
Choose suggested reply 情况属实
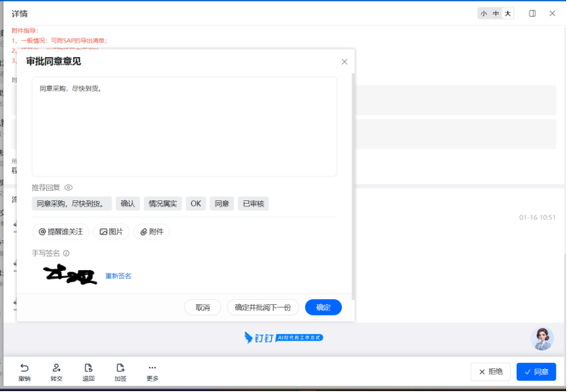(x=163, y=204)
